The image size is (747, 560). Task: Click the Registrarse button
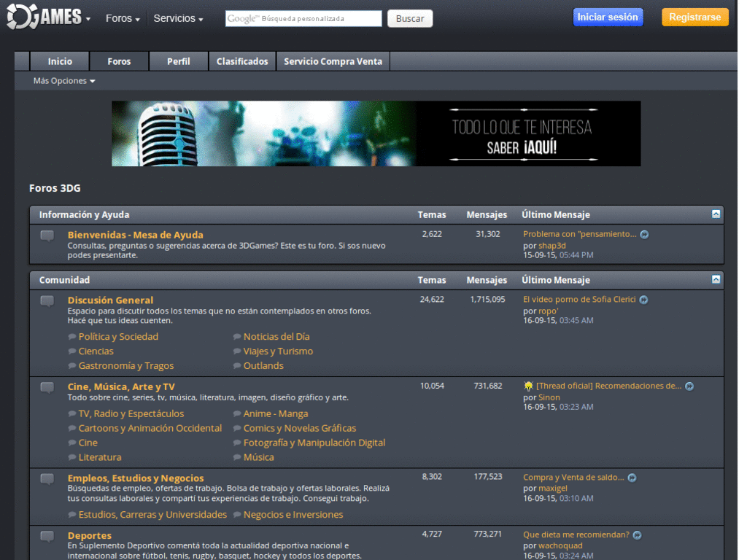click(x=694, y=16)
